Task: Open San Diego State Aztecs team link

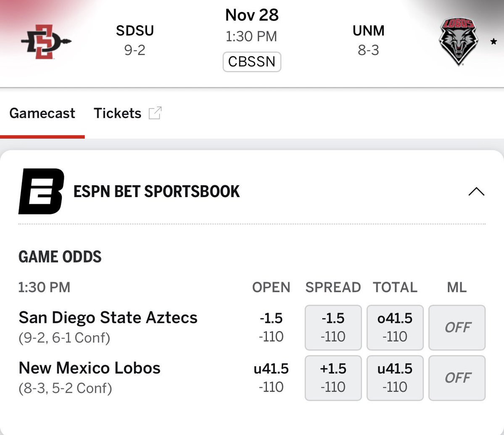Action: (108, 318)
